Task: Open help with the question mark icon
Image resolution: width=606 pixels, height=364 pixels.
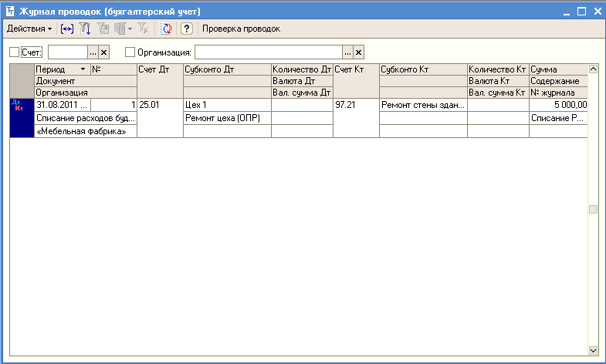Action: (186, 29)
